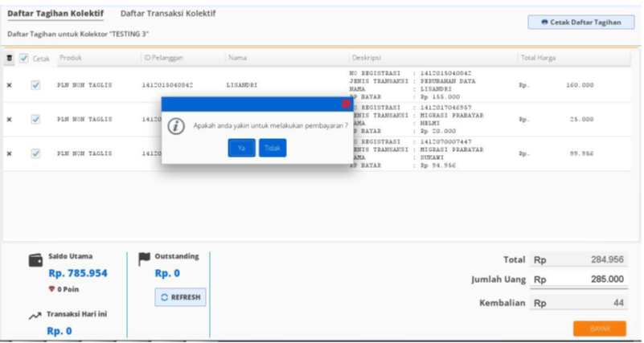Uncheck the Cetak checkbox for the third row
Image resolution: width=644 pixels, height=343 pixels.
click(x=35, y=153)
